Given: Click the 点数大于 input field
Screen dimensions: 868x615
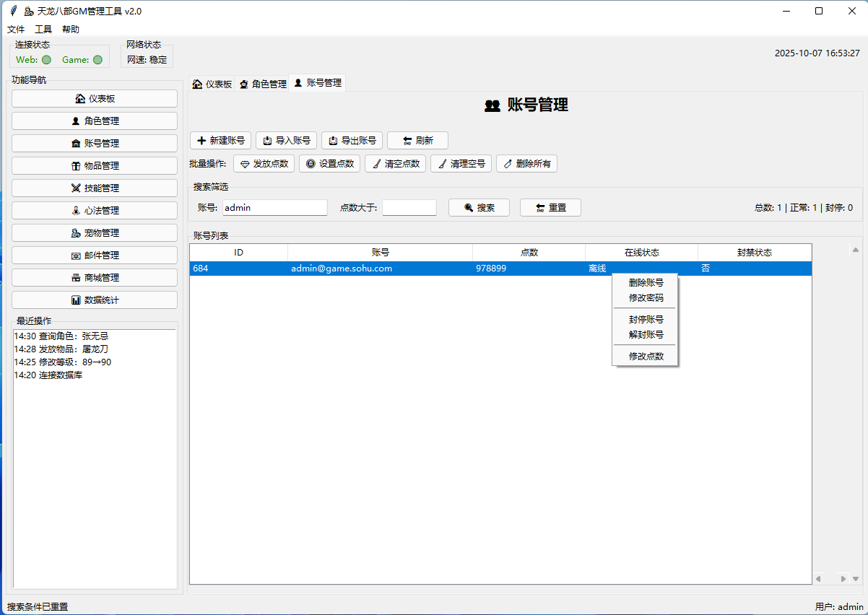Looking at the screenshot, I should [x=409, y=208].
